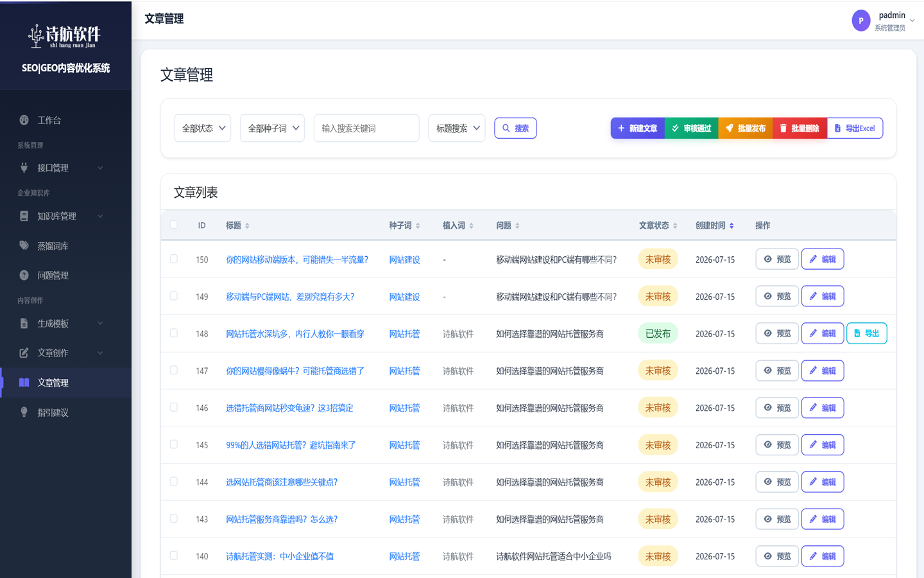Click the 文章创作 edit icon

pos(24,353)
